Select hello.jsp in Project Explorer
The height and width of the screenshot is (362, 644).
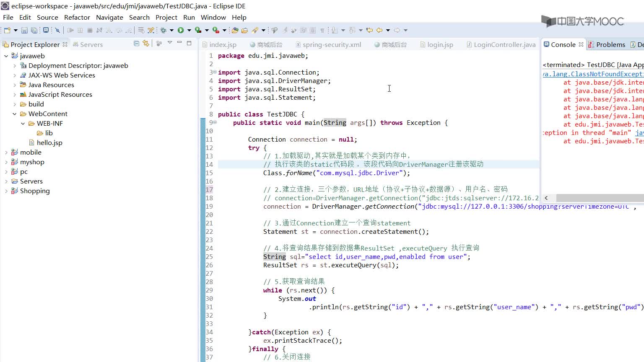pos(49,142)
